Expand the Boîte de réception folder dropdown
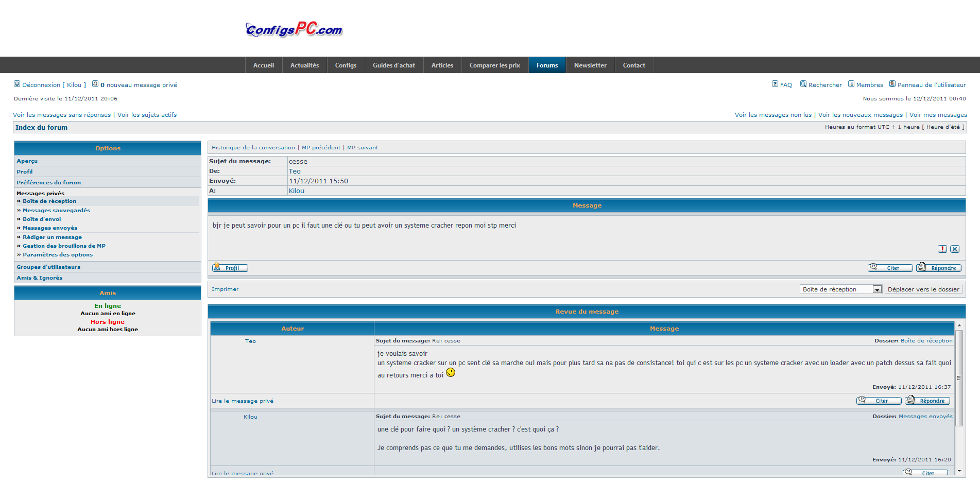 tap(876, 290)
